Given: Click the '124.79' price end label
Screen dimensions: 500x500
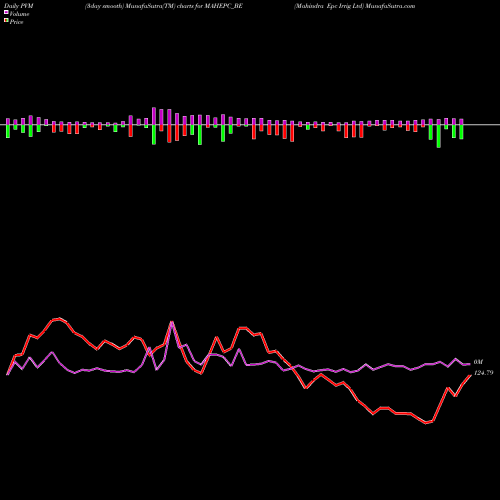Looking at the screenshot, I should pos(483,373).
